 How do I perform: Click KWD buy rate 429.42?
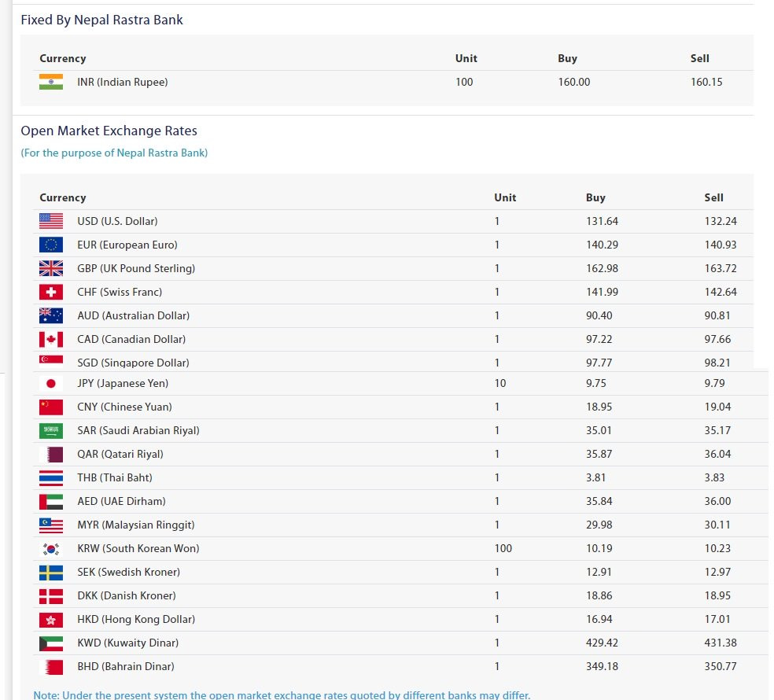(603, 643)
